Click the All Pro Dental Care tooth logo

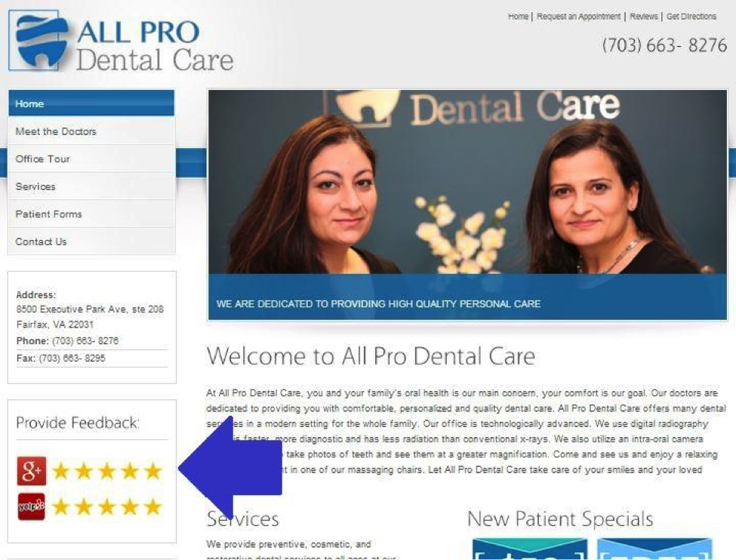coord(38,40)
